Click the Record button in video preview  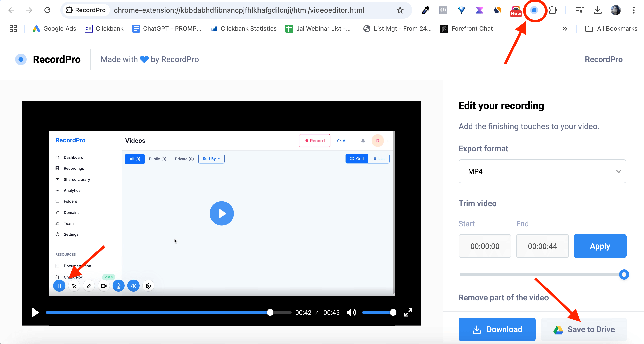(314, 141)
